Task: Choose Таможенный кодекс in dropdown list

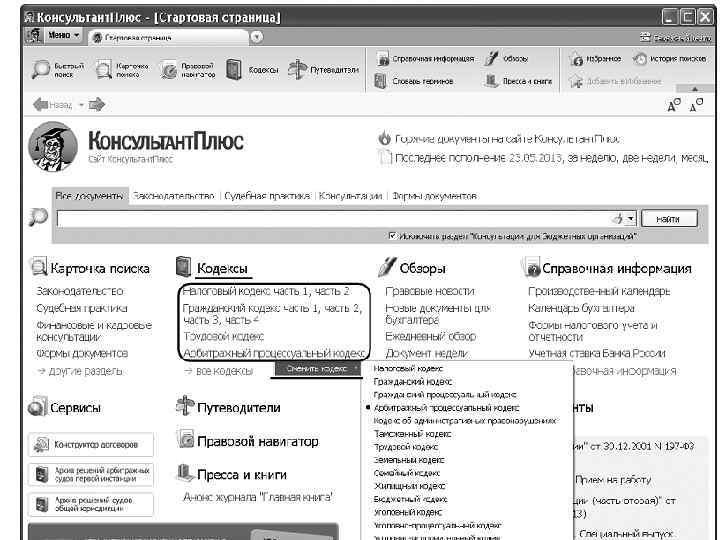Action: [x=412, y=434]
